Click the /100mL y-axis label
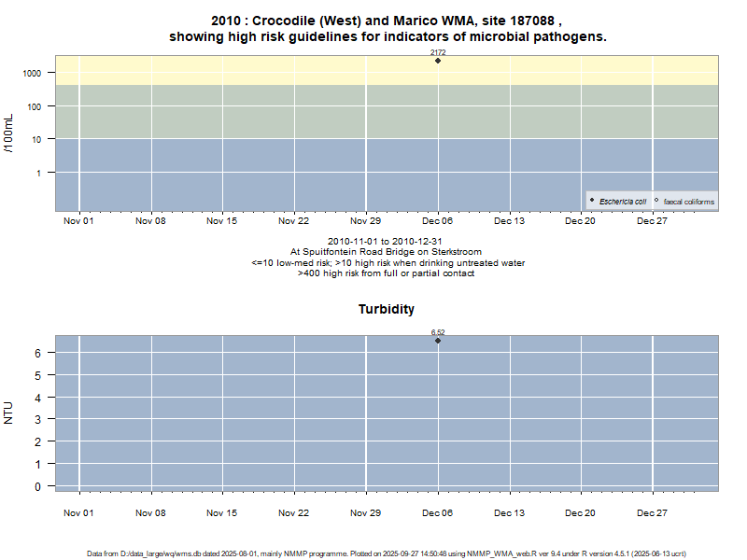This screenshot has height=560, width=747. tap(9, 133)
